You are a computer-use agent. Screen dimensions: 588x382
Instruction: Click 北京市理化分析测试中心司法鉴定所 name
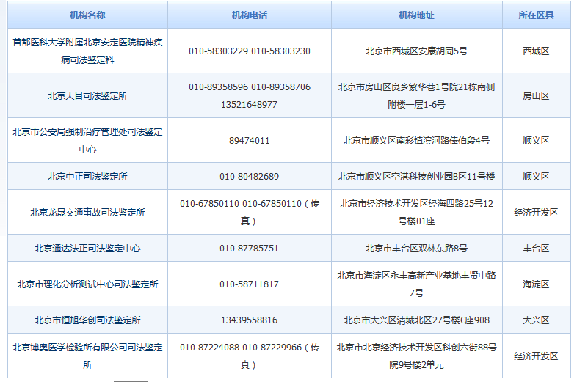87,284
